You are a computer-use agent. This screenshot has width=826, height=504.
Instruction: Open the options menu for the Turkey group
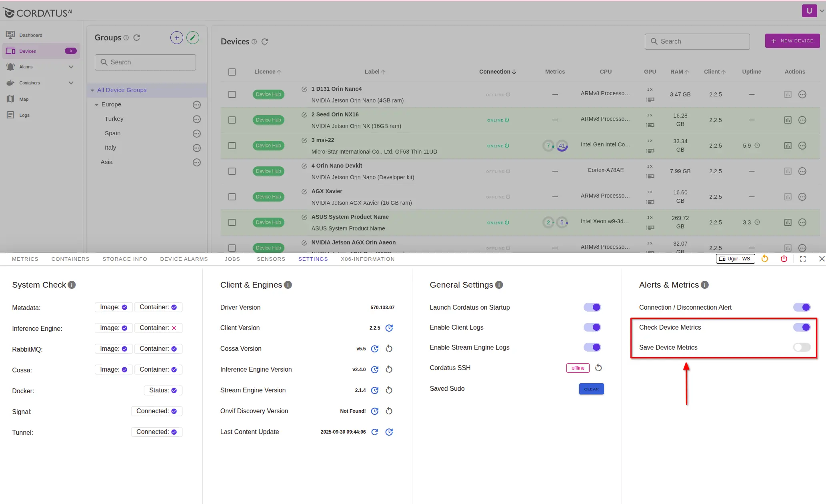(x=196, y=119)
